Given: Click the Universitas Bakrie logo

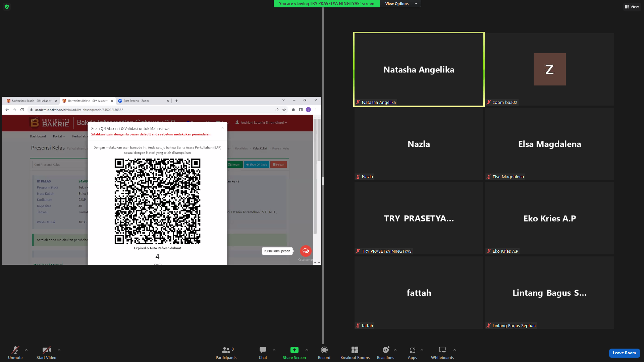Looking at the screenshot, I should [x=49, y=123].
